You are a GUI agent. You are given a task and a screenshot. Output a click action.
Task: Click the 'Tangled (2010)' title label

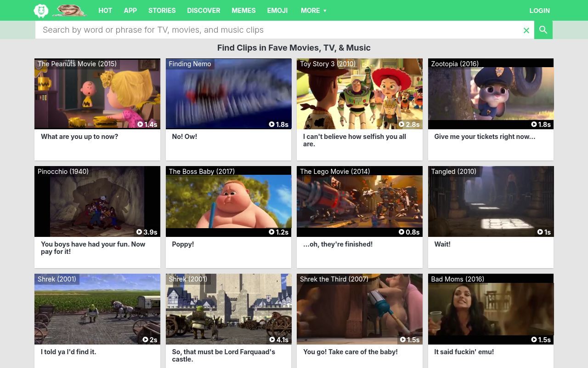(x=453, y=172)
